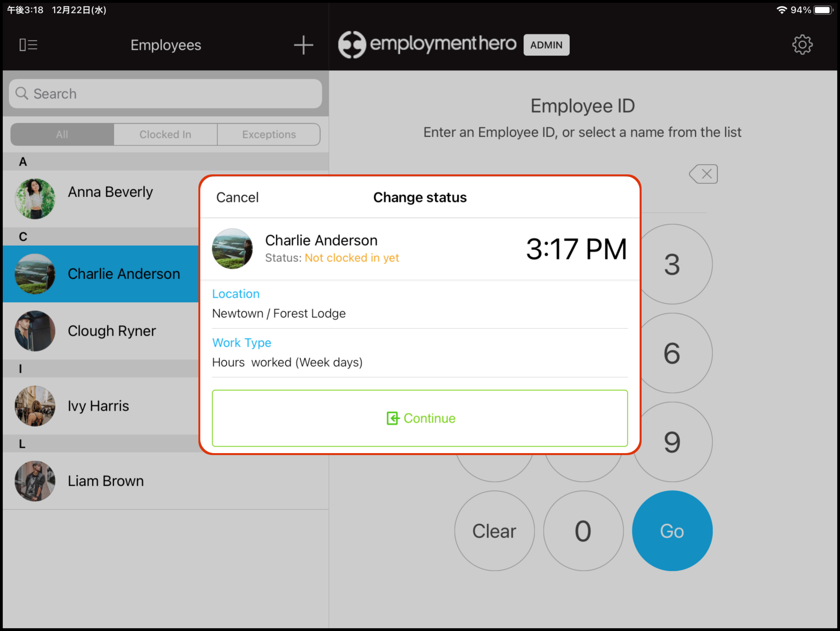This screenshot has width=840, height=631.
Task: Open the settings gear icon
Action: [x=802, y=44]
